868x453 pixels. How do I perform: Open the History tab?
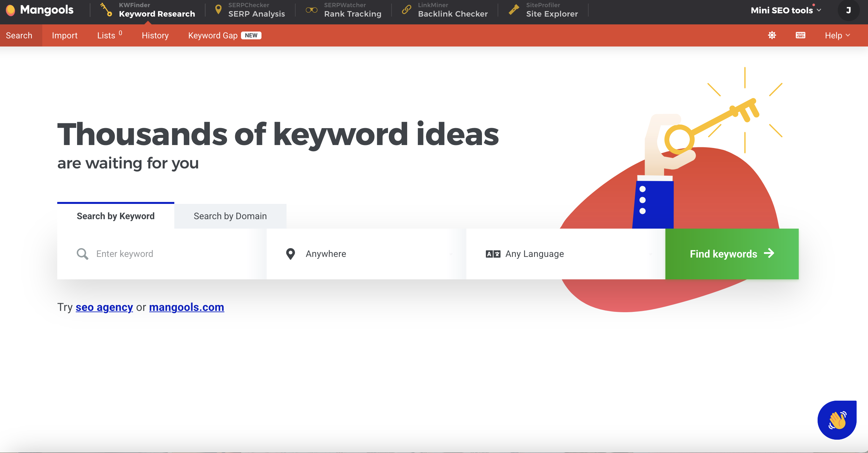click(x=155, y=35)
